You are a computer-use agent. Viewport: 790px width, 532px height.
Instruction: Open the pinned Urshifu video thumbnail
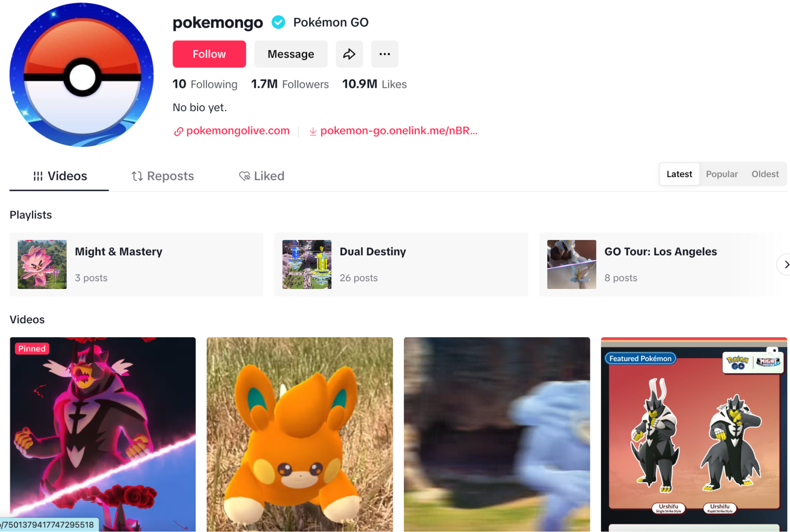103,434
